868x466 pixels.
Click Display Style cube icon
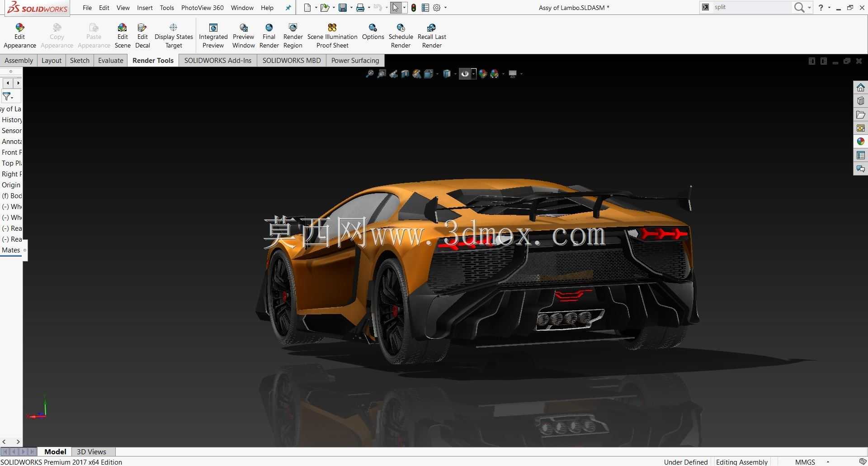tap(447, 74)
